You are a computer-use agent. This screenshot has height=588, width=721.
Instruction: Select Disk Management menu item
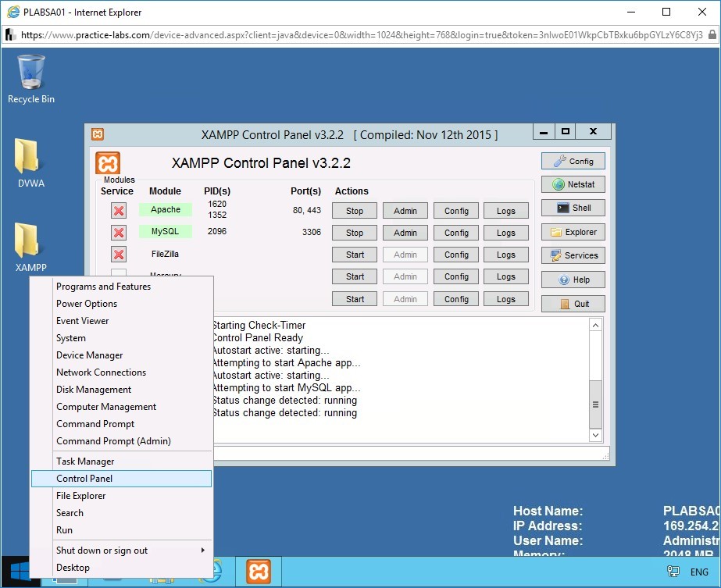click(121, 390)
